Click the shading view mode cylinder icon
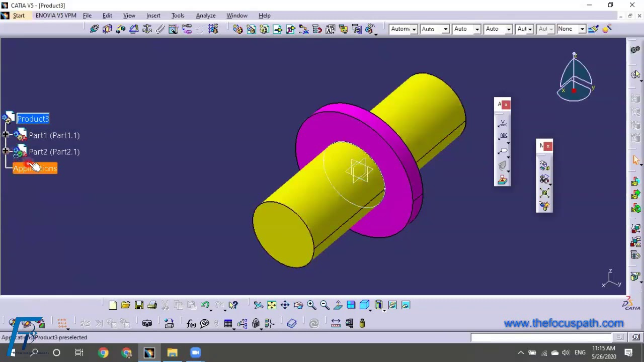The width and height of the screenshot is (644, 362). [378, 305]
